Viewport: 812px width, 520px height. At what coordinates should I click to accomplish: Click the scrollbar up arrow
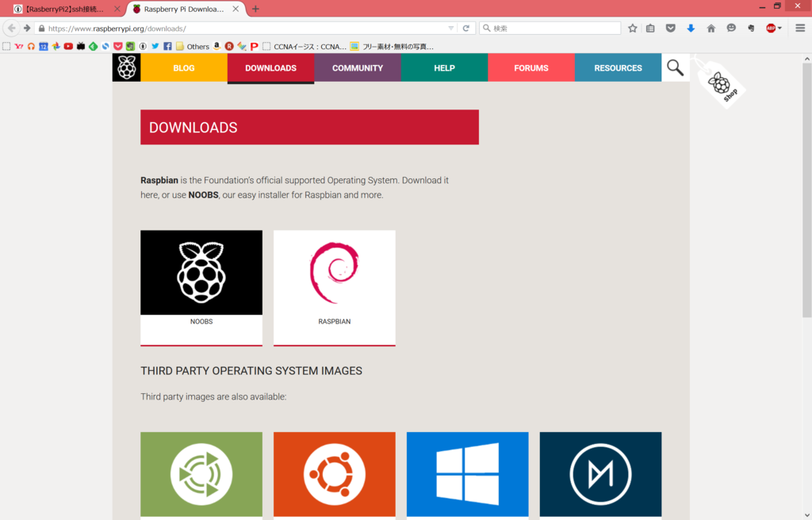point(806,59)
